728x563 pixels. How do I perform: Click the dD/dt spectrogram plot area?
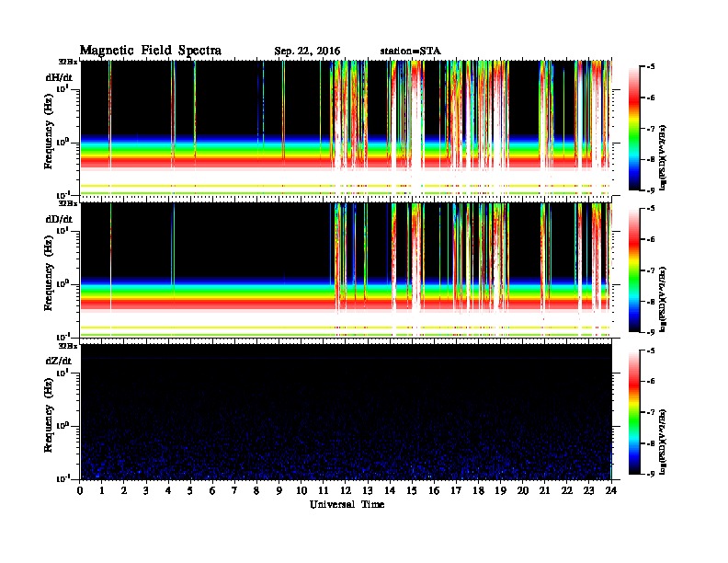pyautogui.click(x=347, y=270)
